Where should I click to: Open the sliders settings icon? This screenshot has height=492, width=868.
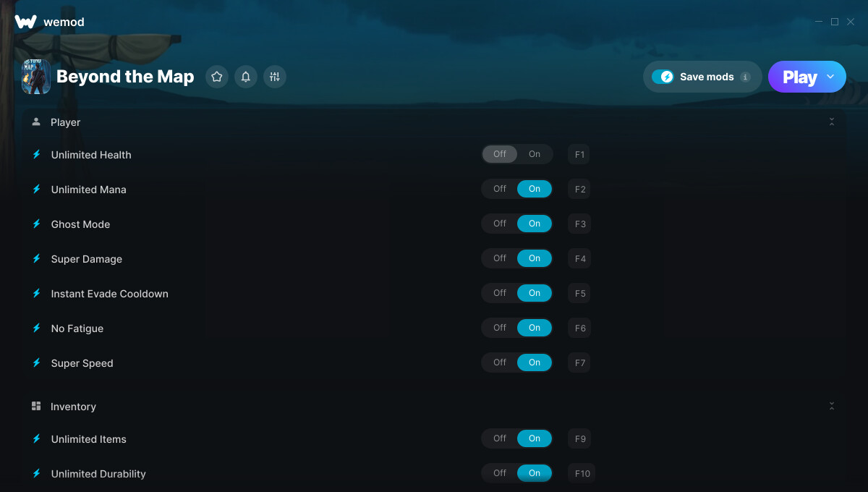[275, 77]
